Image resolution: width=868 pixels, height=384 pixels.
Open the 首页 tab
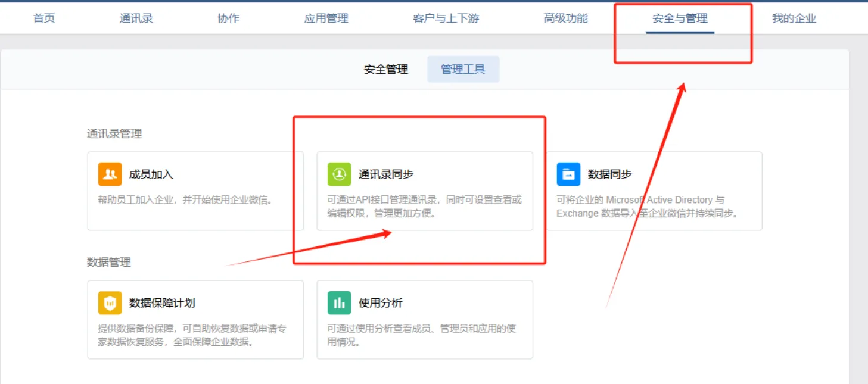click(44, 18)
